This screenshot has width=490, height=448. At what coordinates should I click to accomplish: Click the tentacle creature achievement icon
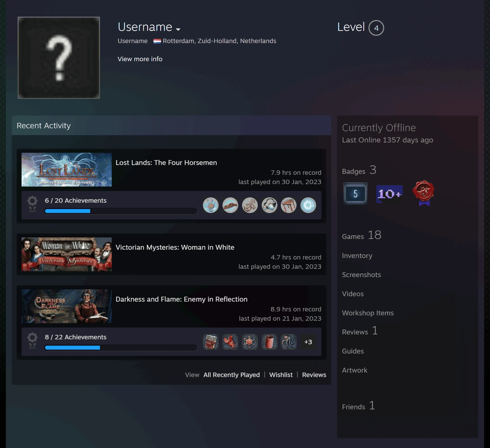click(x=289, y=342)
